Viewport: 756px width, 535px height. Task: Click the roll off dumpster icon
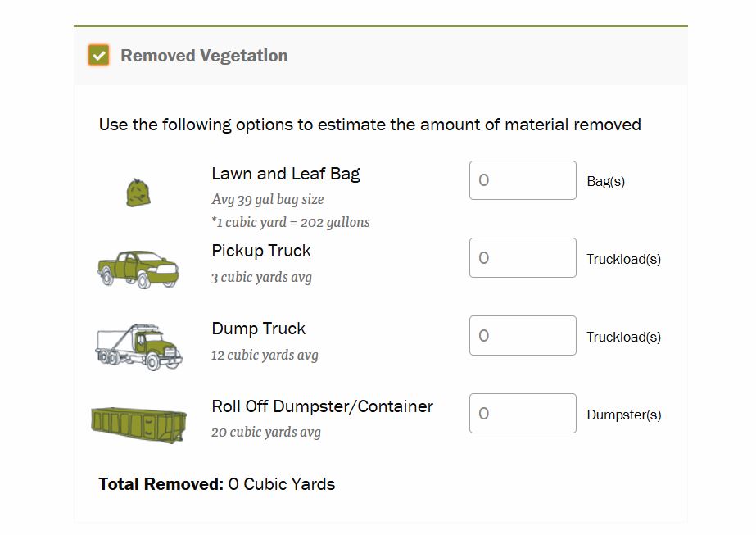tap(138, 424)
